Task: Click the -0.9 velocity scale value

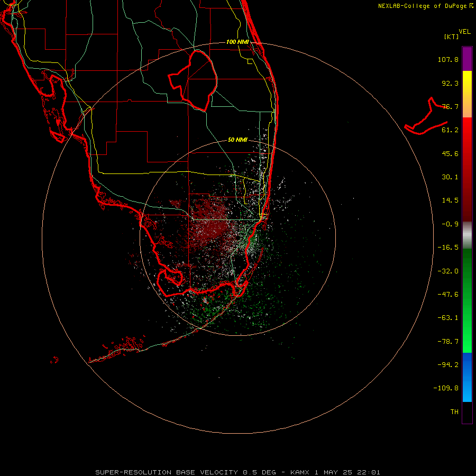Action: pos(450,224)
